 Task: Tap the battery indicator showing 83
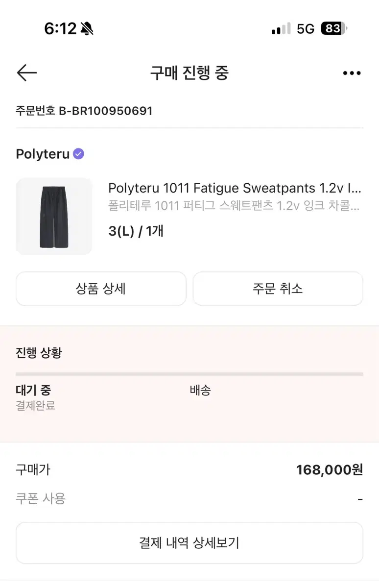click(x=334, y=29)
